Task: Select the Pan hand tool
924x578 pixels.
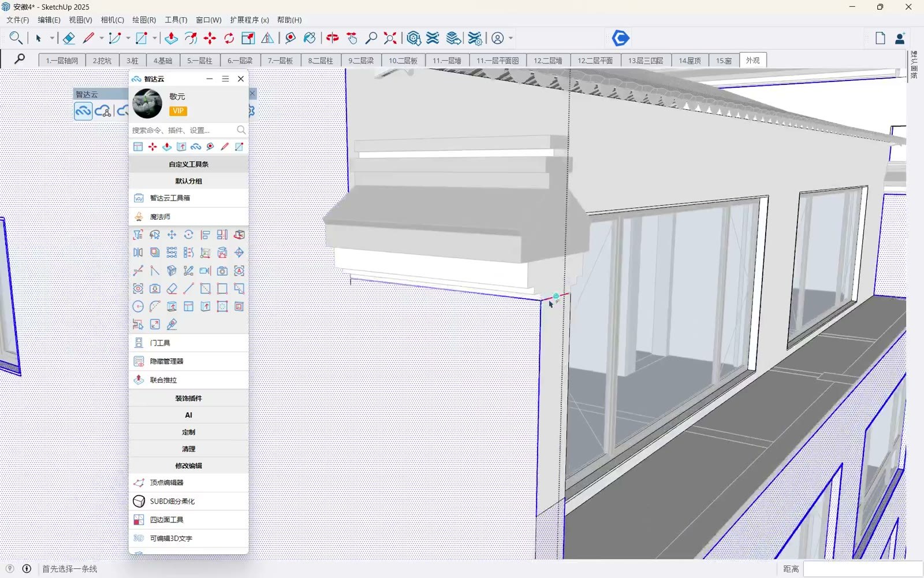Action: [352, 38]
